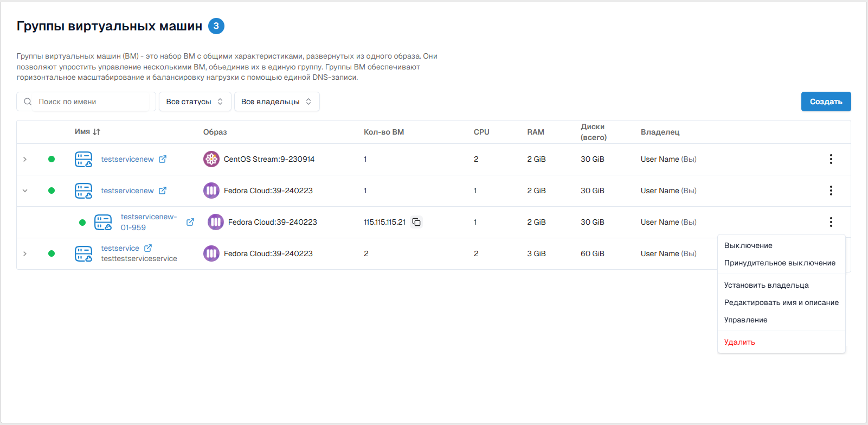Expand the testservice group row
Viewport: 868px width, 425px height.
coord(25,253)
